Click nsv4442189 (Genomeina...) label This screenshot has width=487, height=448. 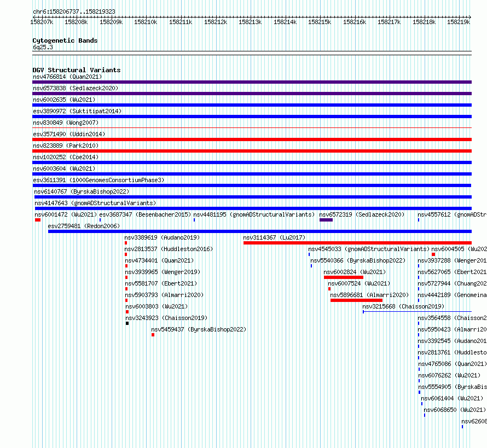[452, 295]
